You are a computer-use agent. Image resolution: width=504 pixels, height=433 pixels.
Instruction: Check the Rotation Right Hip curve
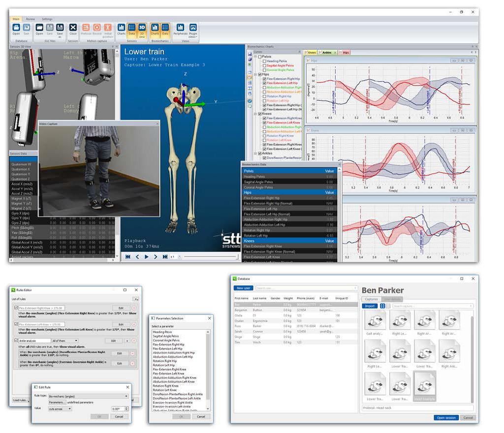tap(264, 96)
